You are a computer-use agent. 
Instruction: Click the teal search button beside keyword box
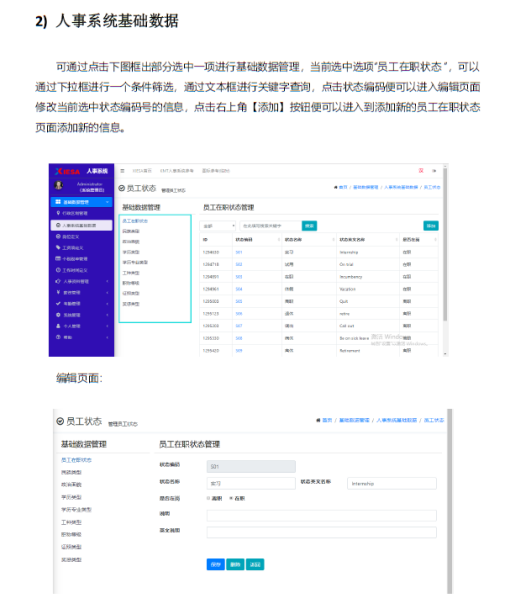[309, 226]
